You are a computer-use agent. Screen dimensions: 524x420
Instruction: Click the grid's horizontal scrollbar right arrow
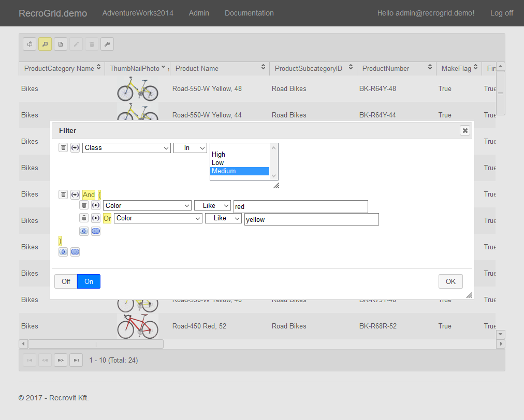click(x=500, y=344)
